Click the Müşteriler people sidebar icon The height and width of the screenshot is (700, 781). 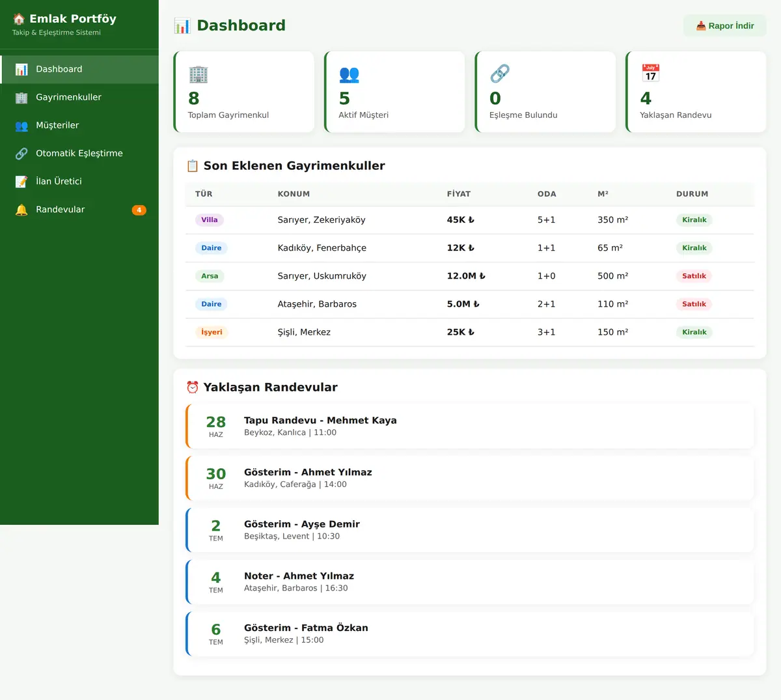[21, 126]
